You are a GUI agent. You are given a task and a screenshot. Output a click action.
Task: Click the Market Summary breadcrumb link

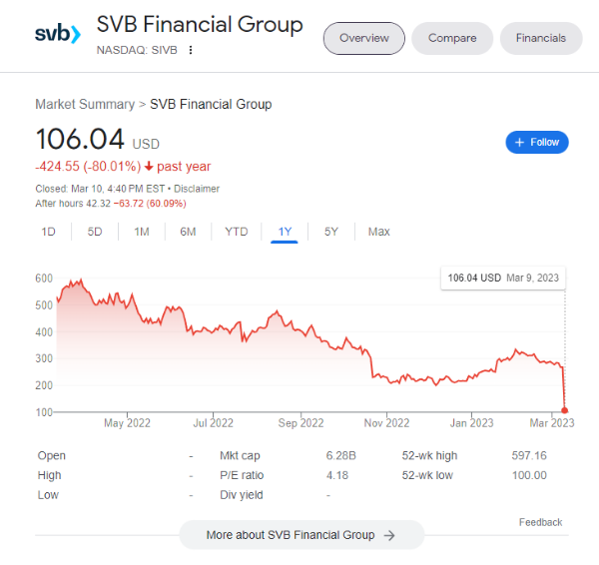click(85, 104)
